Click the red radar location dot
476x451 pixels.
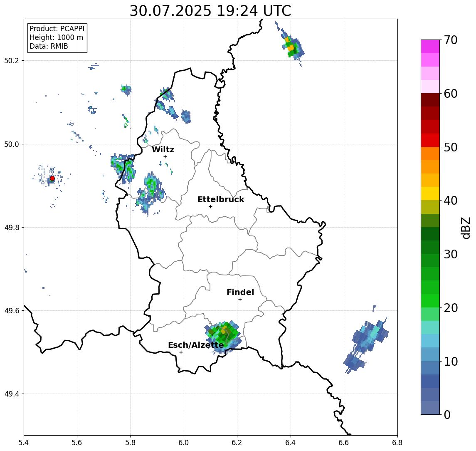click(x=52, y=178)
